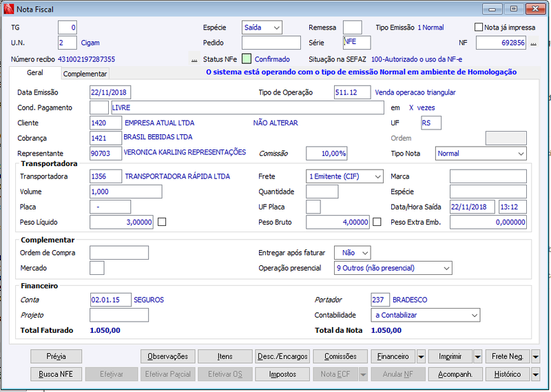551x392 pixels.
Task: Open the ellipsis lookup next to NF number
Action: click(x=533, y=43)
